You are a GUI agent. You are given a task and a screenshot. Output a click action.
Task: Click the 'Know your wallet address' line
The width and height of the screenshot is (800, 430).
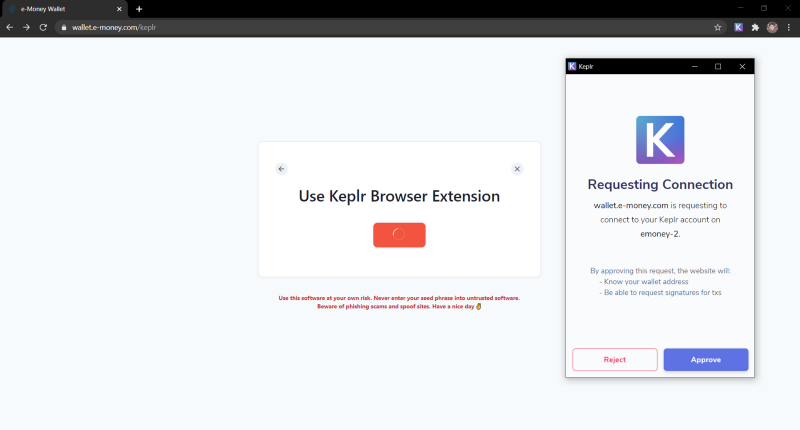click(x=644, y=282)
